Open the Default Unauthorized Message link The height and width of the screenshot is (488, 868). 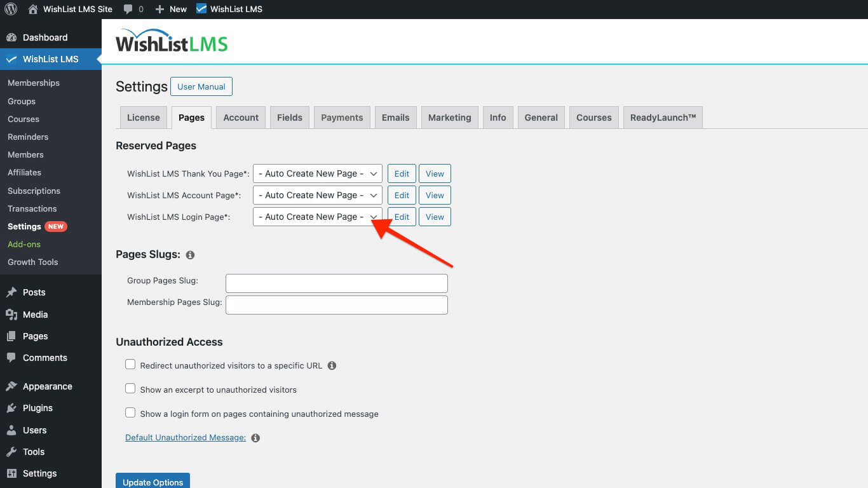[x=184, y=437]
